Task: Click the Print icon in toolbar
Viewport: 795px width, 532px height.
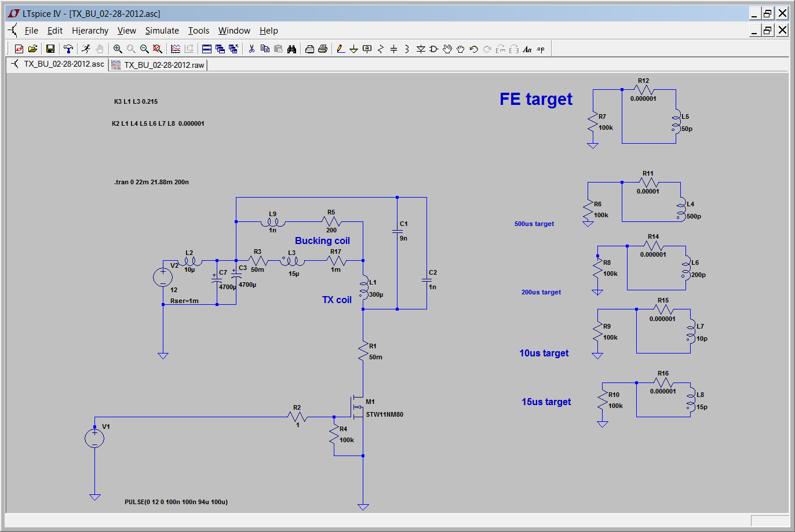Action: tap(323, 49)
